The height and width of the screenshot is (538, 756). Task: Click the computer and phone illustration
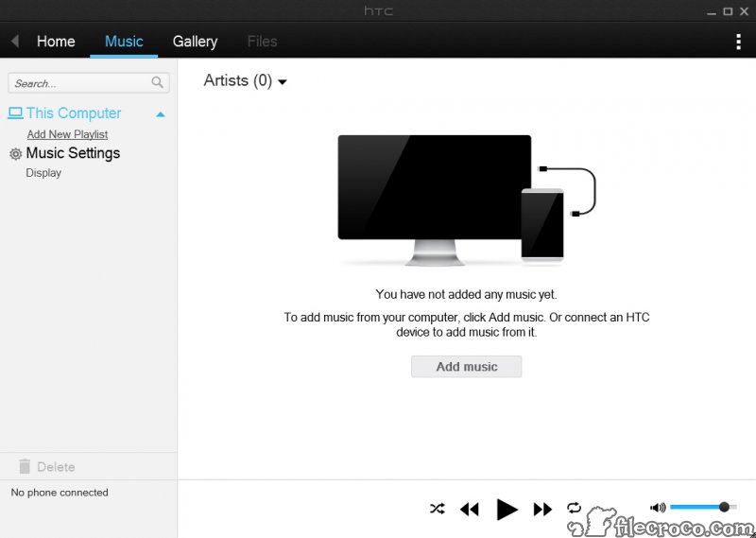467,200
